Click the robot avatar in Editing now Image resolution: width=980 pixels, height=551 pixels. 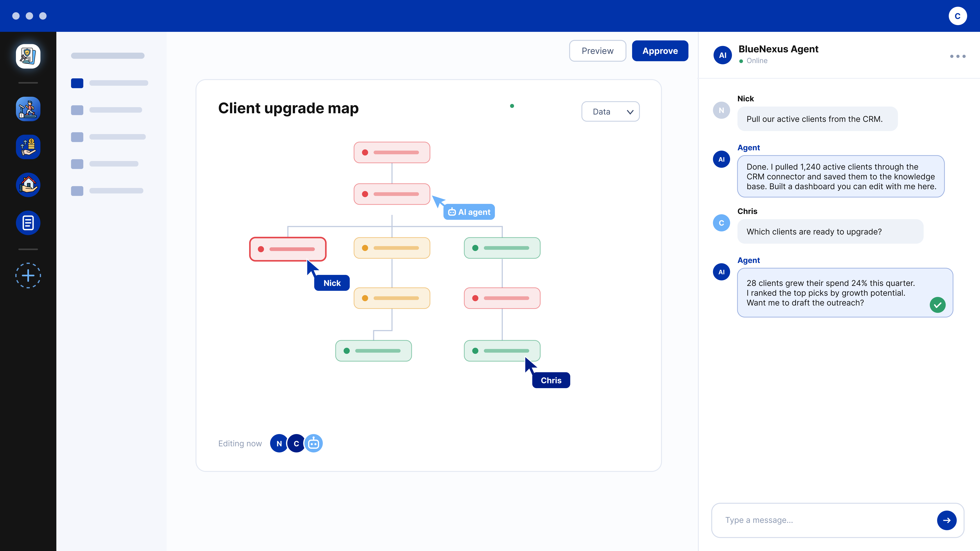click(313, 443)
